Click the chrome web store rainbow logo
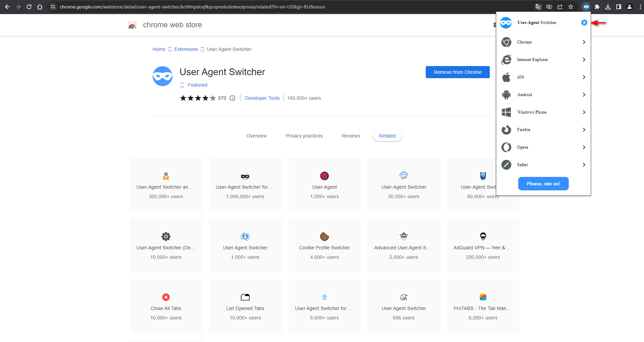The width and height of the screenshot is (644, 342). [132, 25]
